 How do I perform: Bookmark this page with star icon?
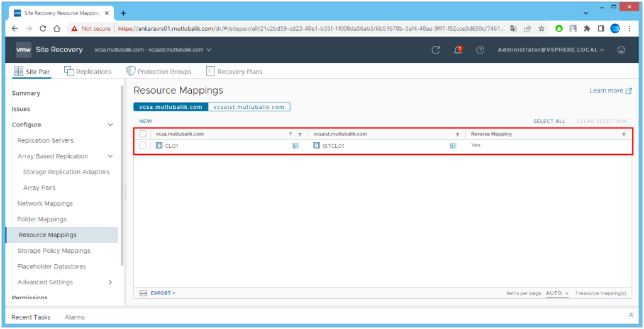(x=541, y=29)
